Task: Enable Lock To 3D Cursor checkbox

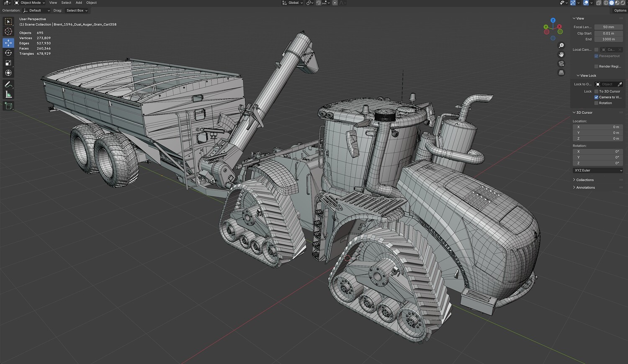Action: 596,91
